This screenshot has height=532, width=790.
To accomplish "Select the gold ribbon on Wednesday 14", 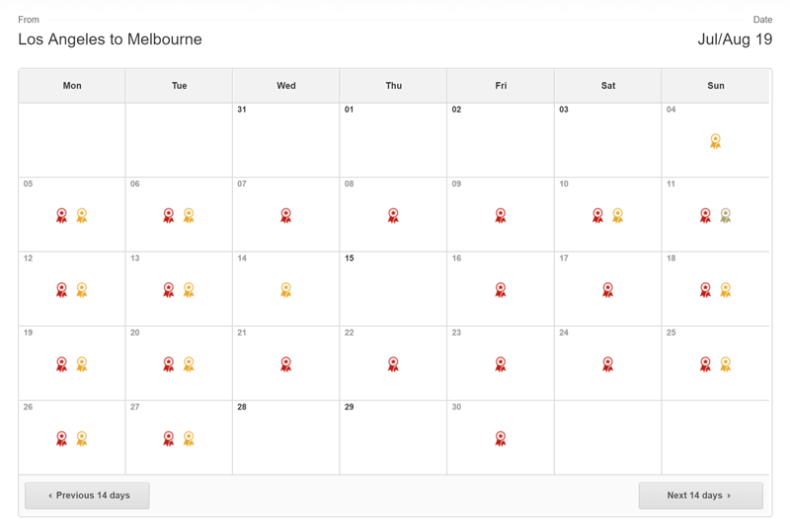I will [285, 289].
